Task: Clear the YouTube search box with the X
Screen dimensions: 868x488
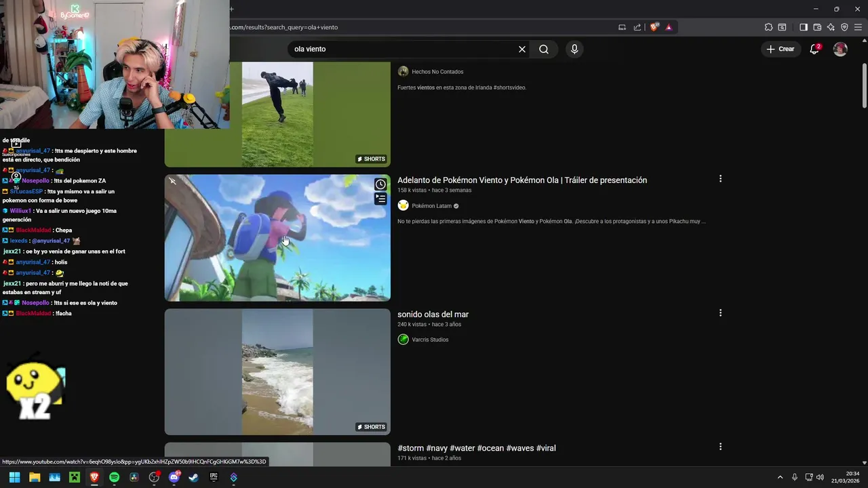Action: point(522,49)
